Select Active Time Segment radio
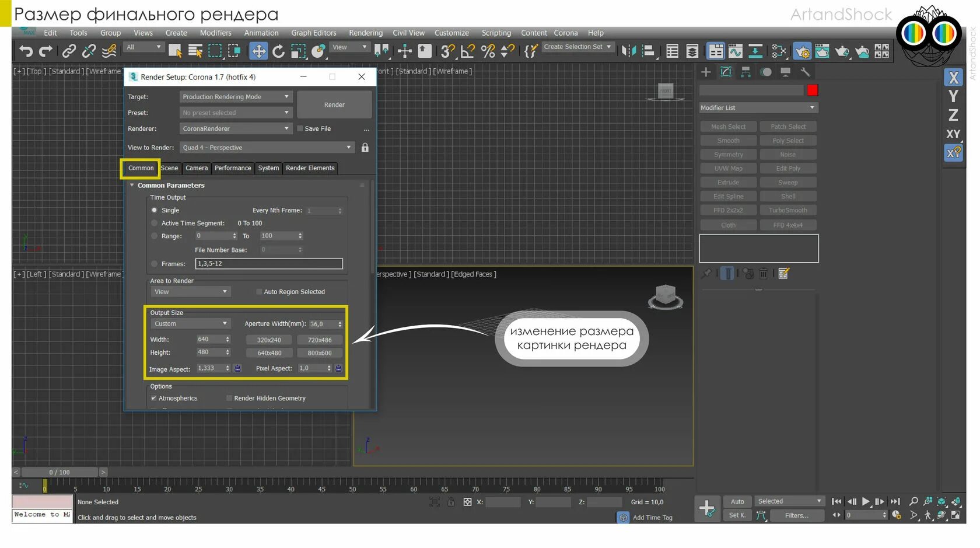980x548 pixels. pos(155,223)
